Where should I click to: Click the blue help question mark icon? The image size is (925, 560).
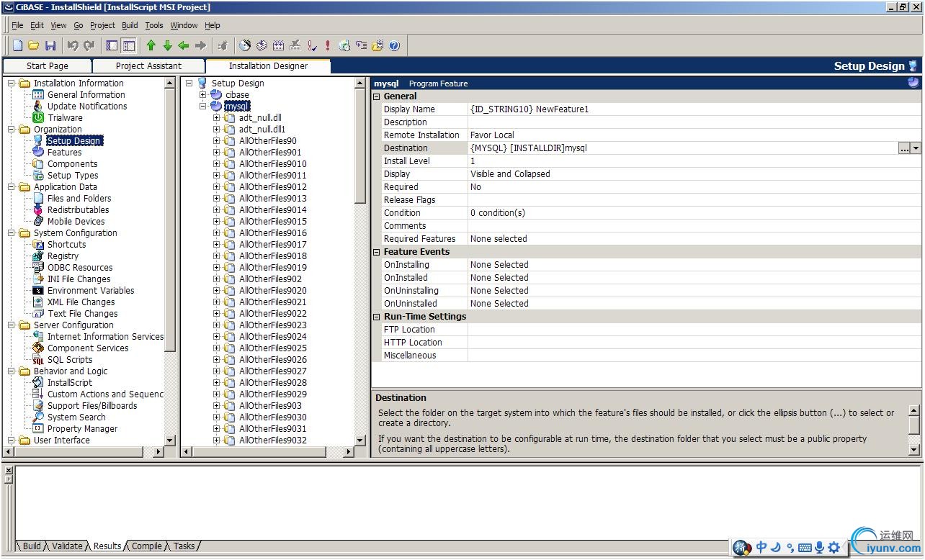point(394,45)
